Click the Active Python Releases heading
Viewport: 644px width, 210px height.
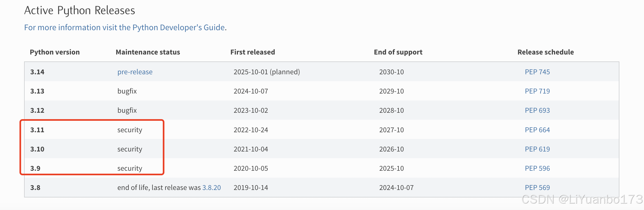(x=79, y=11)
